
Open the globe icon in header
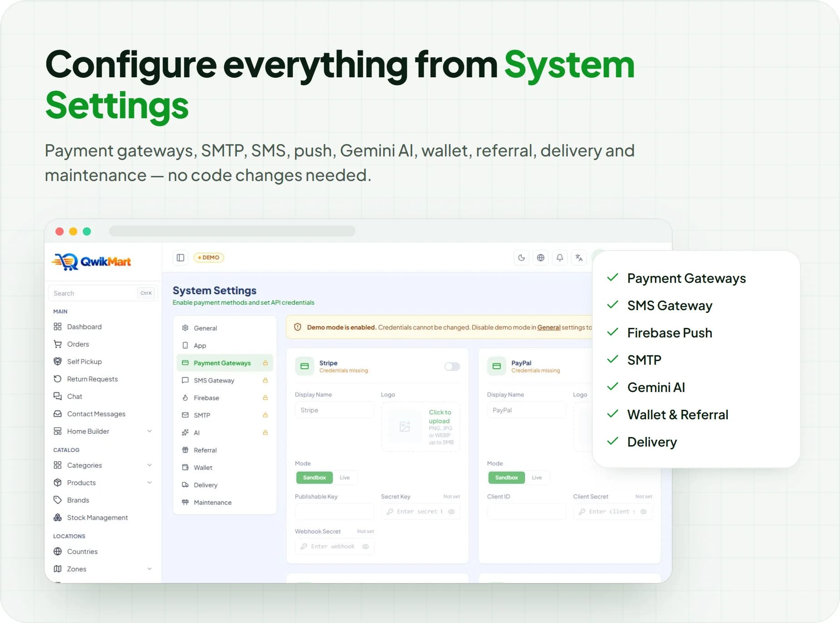coord(540,258)
